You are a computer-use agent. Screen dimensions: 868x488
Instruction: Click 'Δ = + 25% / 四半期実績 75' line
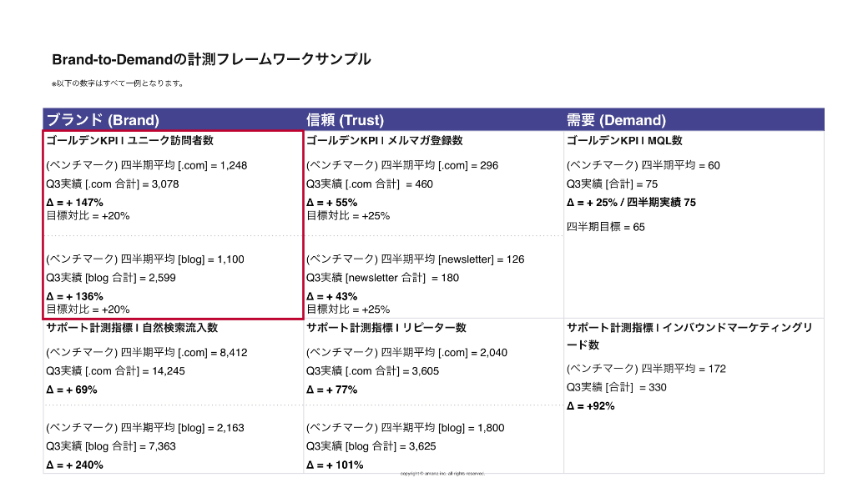pyautogui.click(x=632, y=203)
